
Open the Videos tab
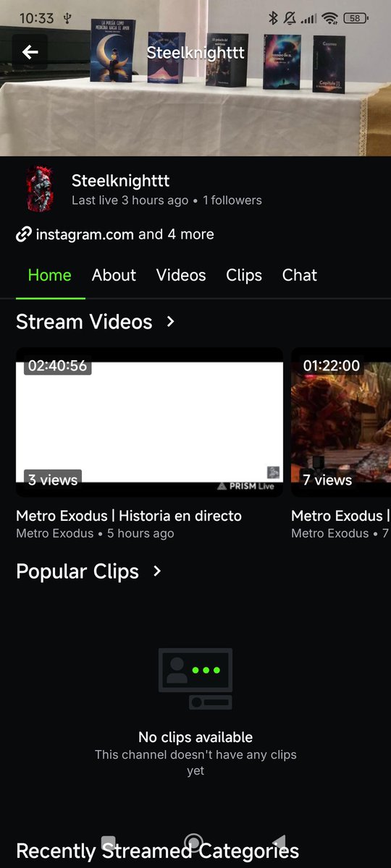181,275
